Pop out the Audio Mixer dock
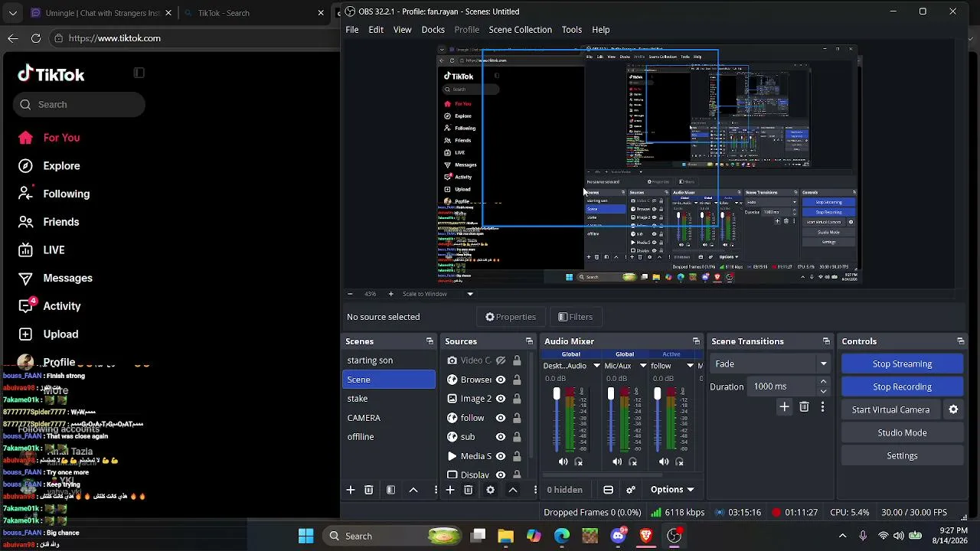This screenshot has height=551, width=980. coord(696,341)
